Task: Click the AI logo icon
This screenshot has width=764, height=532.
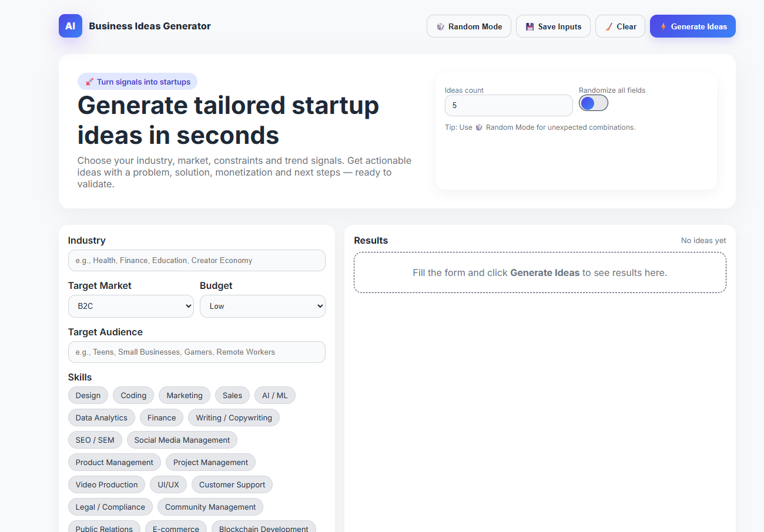Action: coord(70,26)
